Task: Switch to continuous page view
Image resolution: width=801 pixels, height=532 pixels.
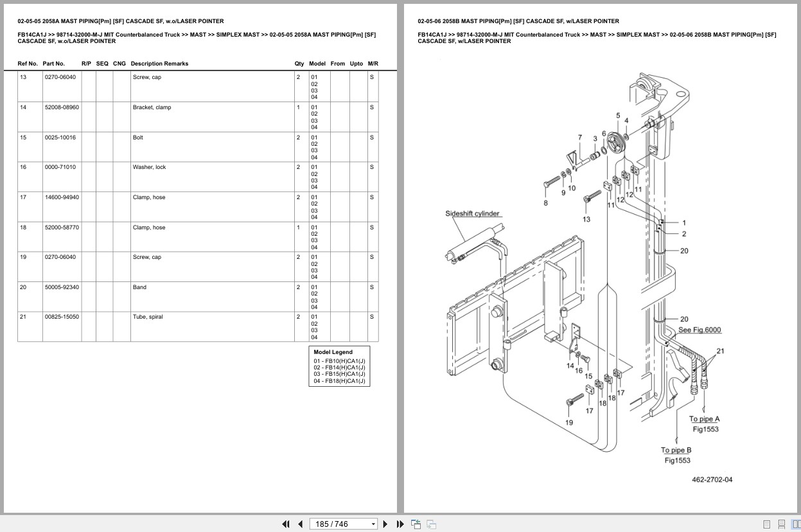Action: coord(781,524)
